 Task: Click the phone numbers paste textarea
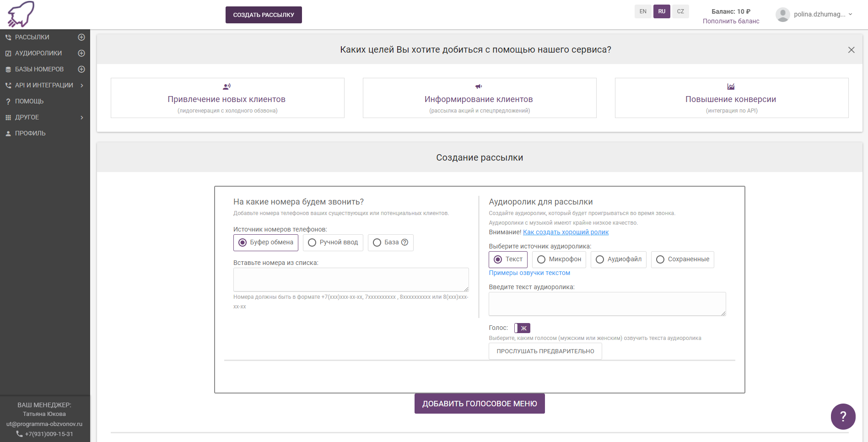(351, 280)
